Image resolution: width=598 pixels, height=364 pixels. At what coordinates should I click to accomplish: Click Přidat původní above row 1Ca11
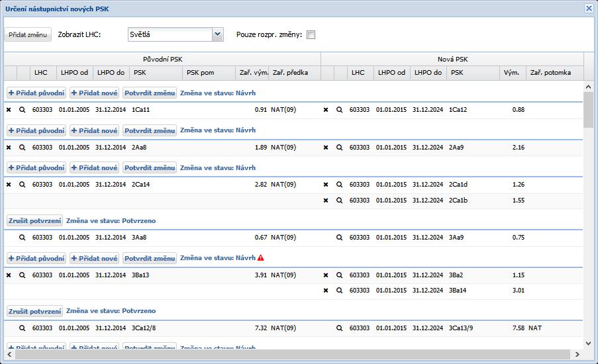click(x=36, y=93)
